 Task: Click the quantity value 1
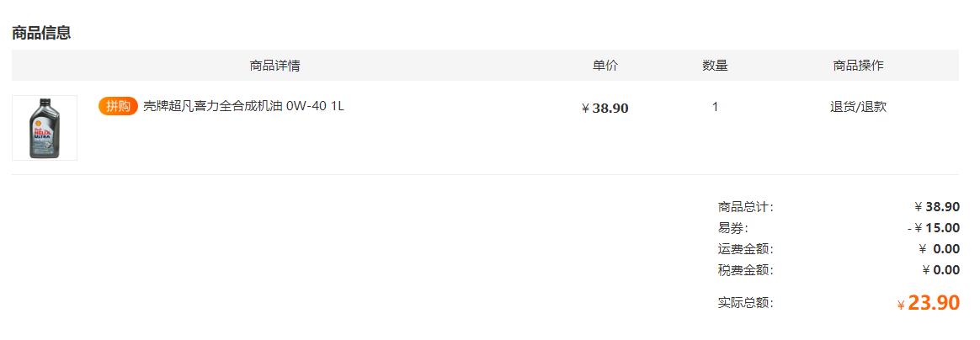click(x=715, y=107)
